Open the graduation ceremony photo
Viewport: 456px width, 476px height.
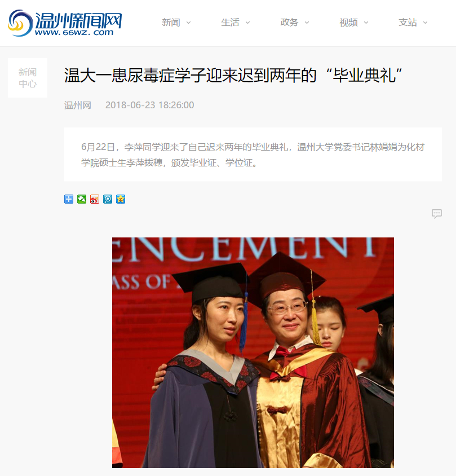click(x=253, y=352)
